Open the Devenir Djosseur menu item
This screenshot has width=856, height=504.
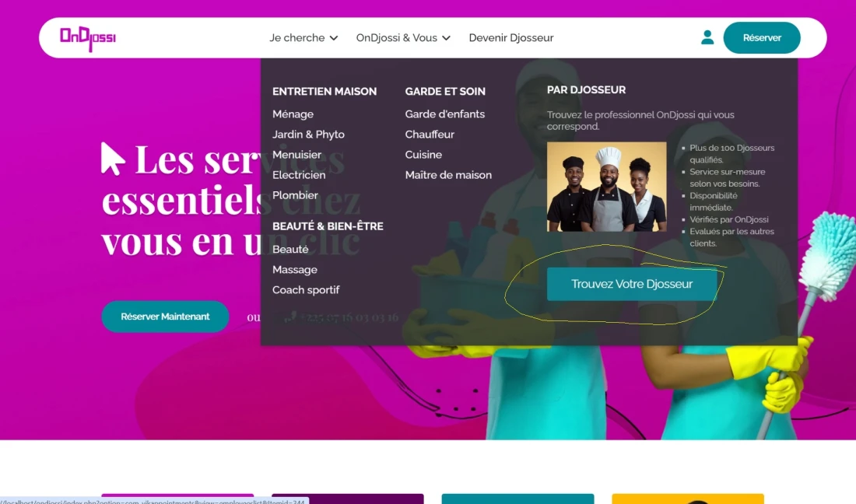[x=510, y=38]
